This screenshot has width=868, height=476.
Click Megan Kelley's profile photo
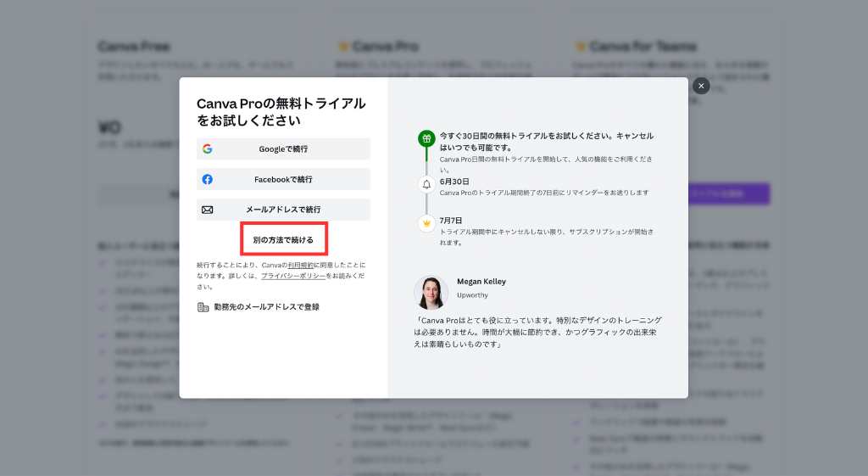431,292
